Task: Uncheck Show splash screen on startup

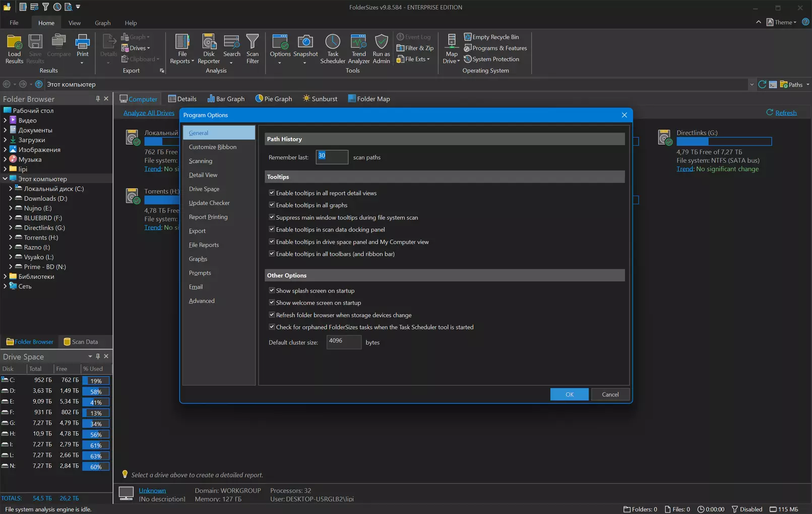Action: point(272,291)
